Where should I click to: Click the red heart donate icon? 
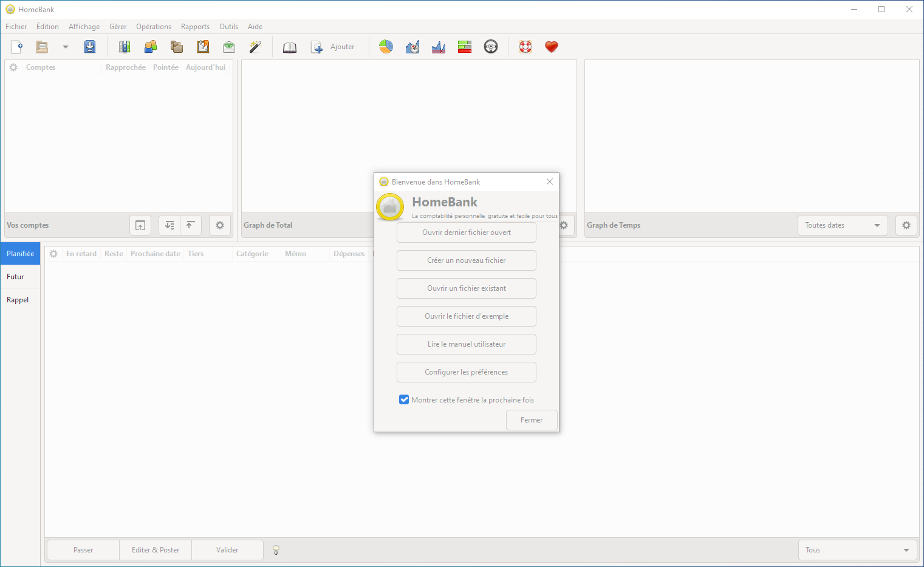(x=552, y=47)
